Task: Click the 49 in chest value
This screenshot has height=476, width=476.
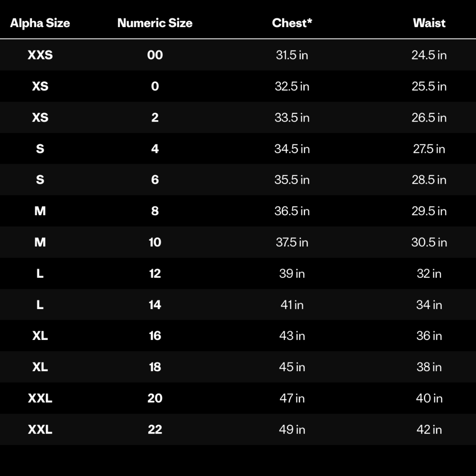Action: [x=292, y=429]
